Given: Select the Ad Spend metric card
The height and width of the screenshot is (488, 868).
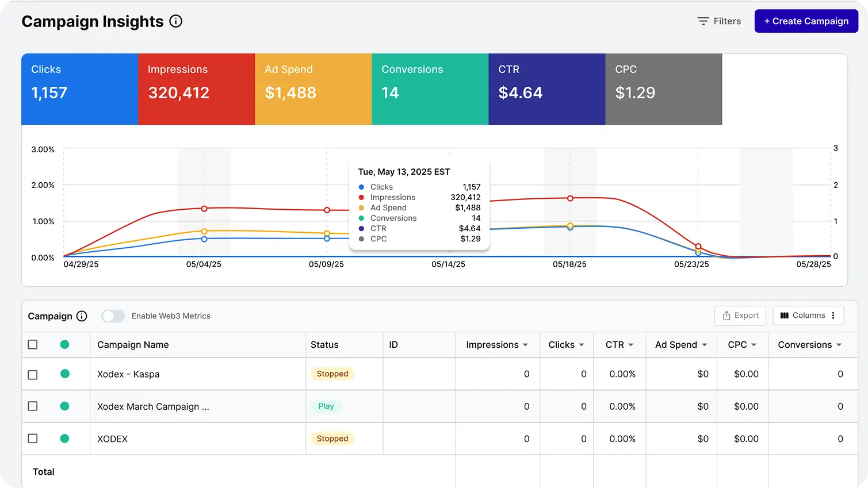Looking at the screenshot, I should [313, 89].
